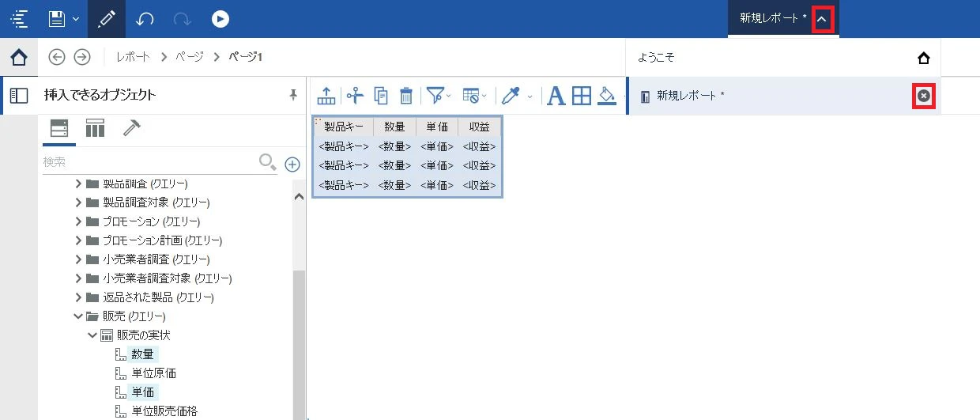Open the border grid icon
The height and width of the screenshot is (420, 980).
(582, 96)
